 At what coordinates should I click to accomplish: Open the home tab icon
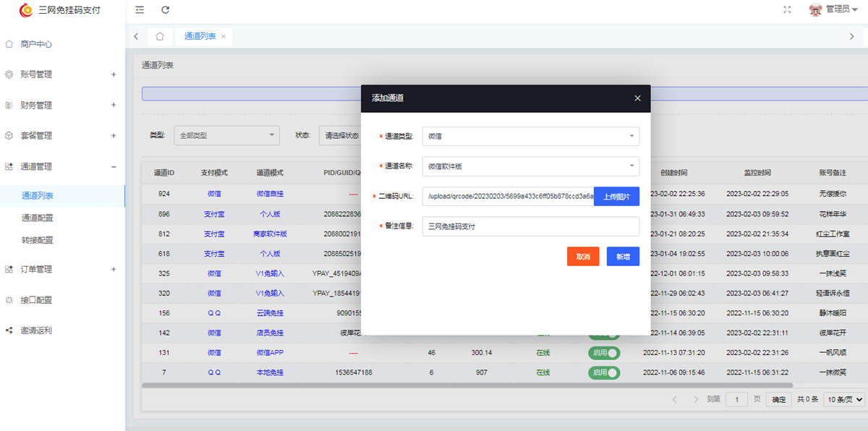coord(160,36)
